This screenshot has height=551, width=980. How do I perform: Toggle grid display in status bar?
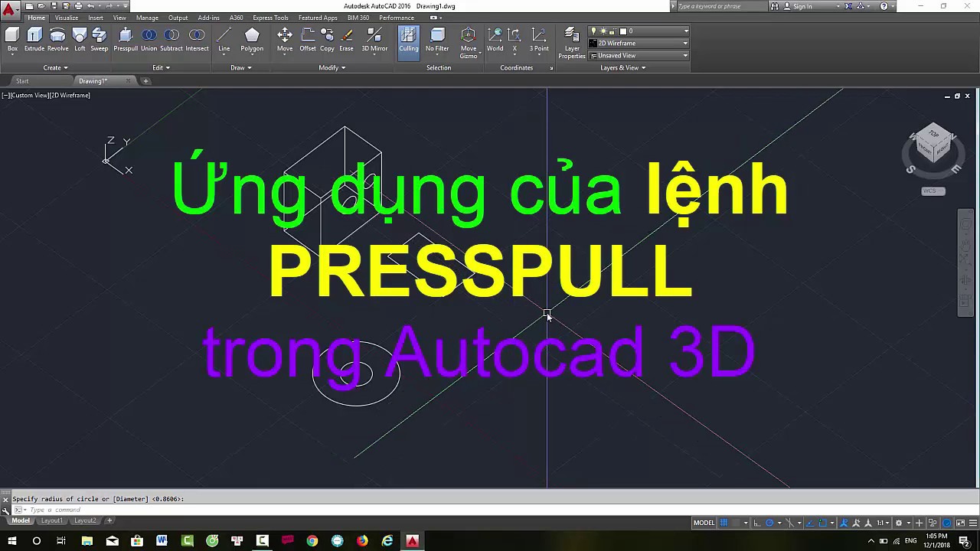pyautogui.click(x=724, y=523)
